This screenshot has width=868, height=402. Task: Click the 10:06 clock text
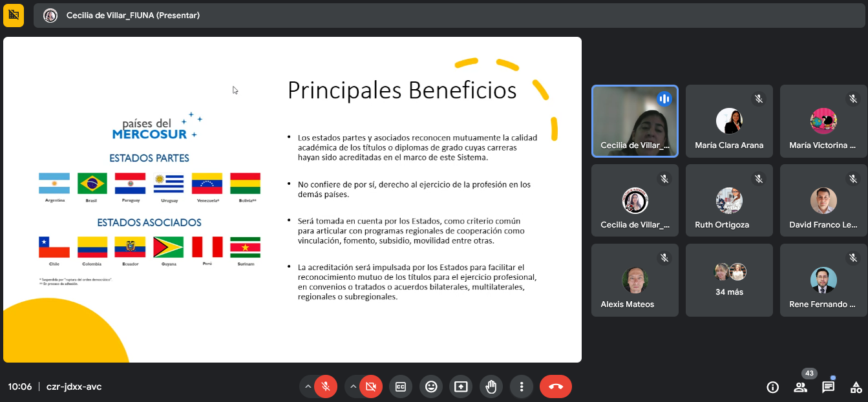point(20,386)
